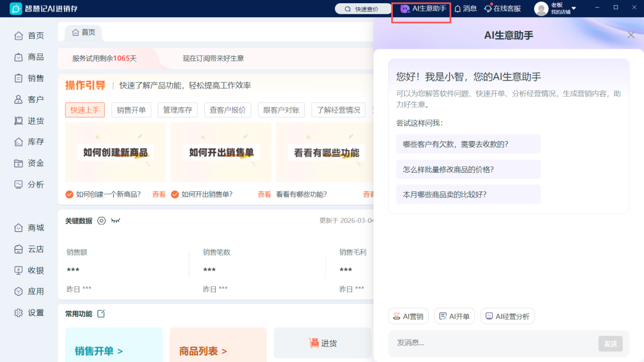The height and width of the screenshot is (362, 644).
Task: Close the AI生意助手 panel
Action: tap(631, 35)
